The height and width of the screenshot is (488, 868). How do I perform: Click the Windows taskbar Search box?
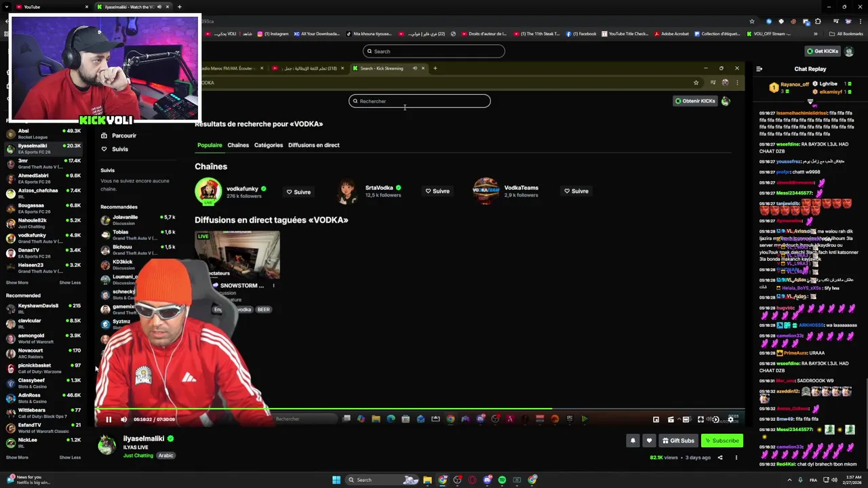(382, 480)
